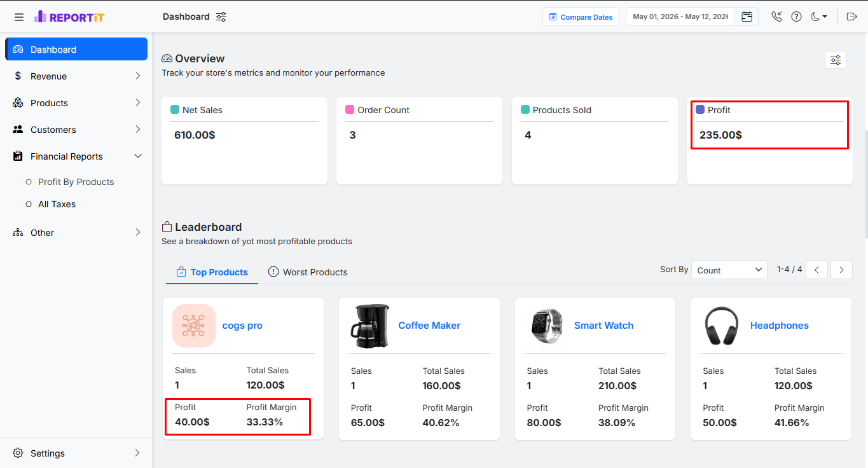868x468 pixels.
Task: Open the cogs pro product link
Action: 242,326
